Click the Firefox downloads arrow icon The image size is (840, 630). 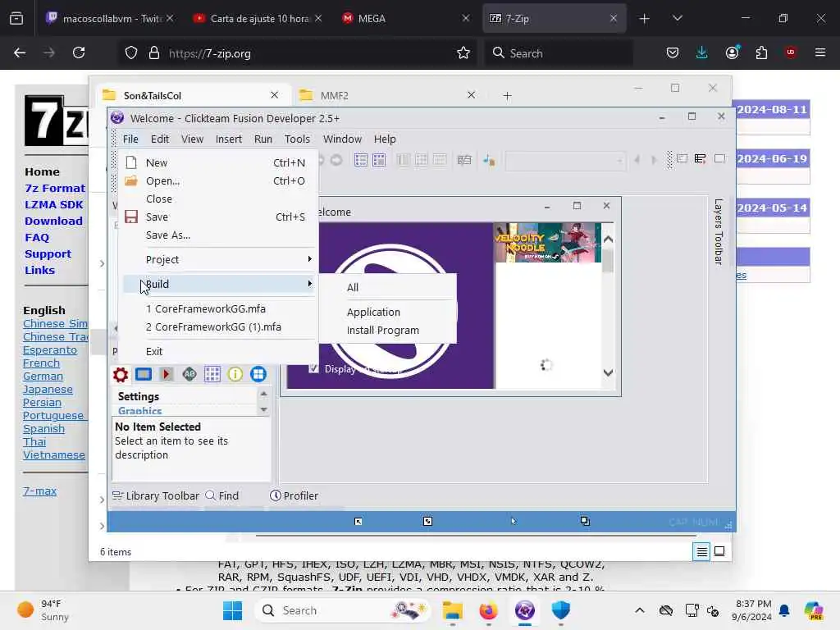pos(702,52)
